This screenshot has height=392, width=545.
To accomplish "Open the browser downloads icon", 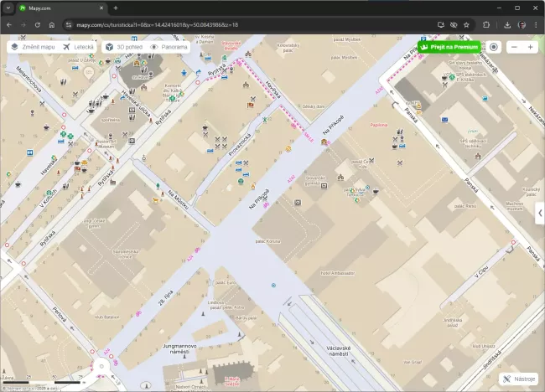I will pyautogui.click(x=507, y=25).
